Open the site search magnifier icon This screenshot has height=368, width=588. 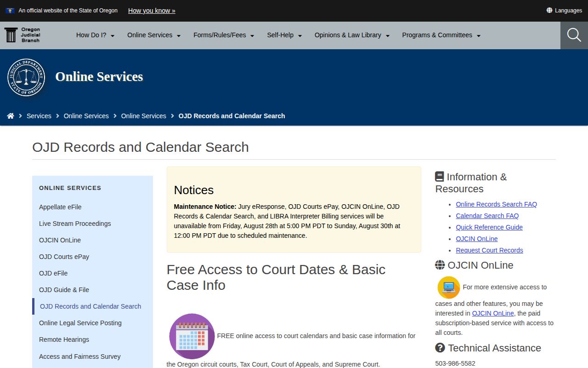point(574,35)
